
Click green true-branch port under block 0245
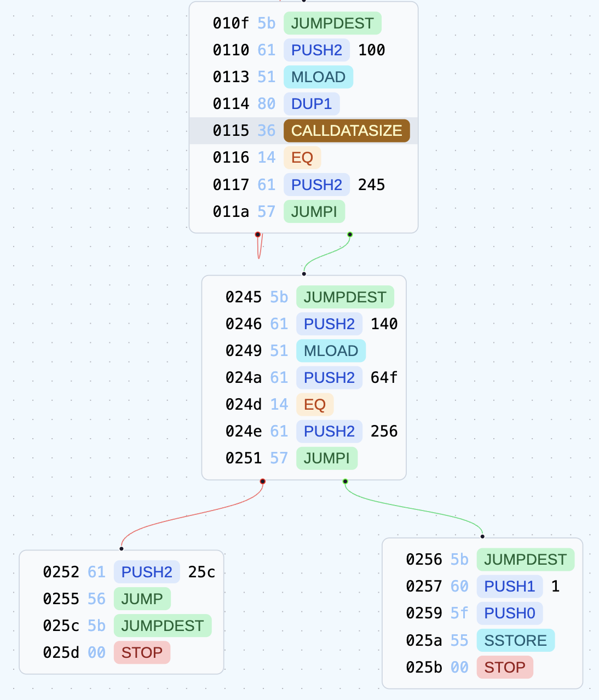coord(345,481)
